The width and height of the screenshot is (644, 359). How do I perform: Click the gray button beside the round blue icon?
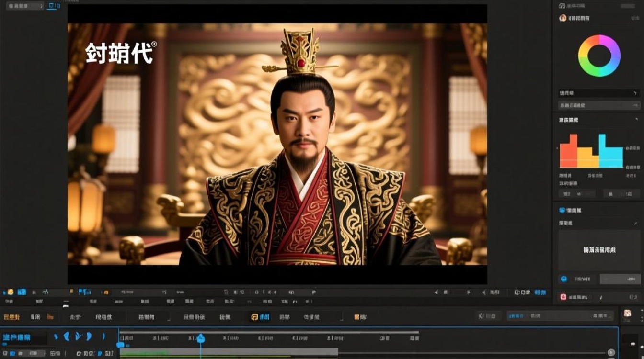click(620, 279)
